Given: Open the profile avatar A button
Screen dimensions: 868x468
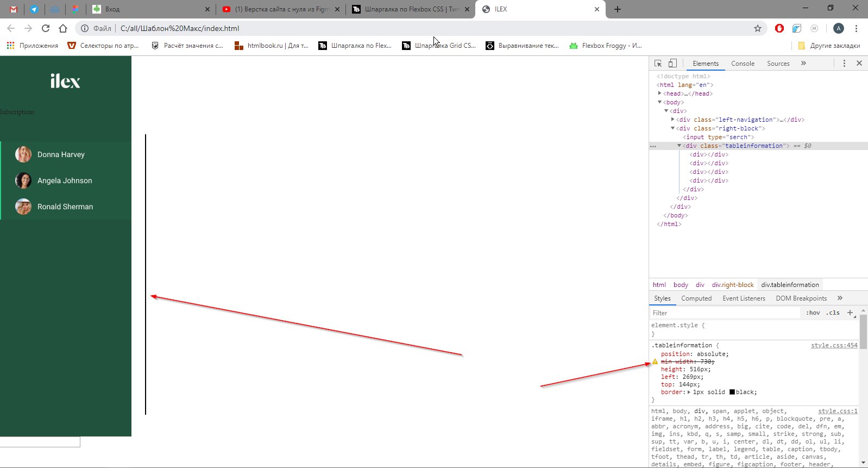Looking at the screenshot, I should (839, 28).
